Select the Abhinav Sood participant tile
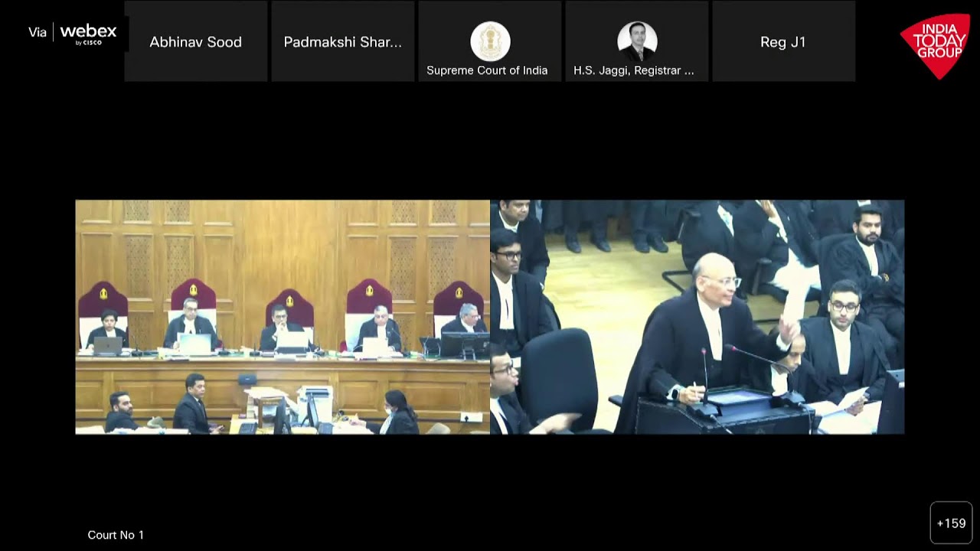This screenshot has height=551, width=980. tap(196, 41)
